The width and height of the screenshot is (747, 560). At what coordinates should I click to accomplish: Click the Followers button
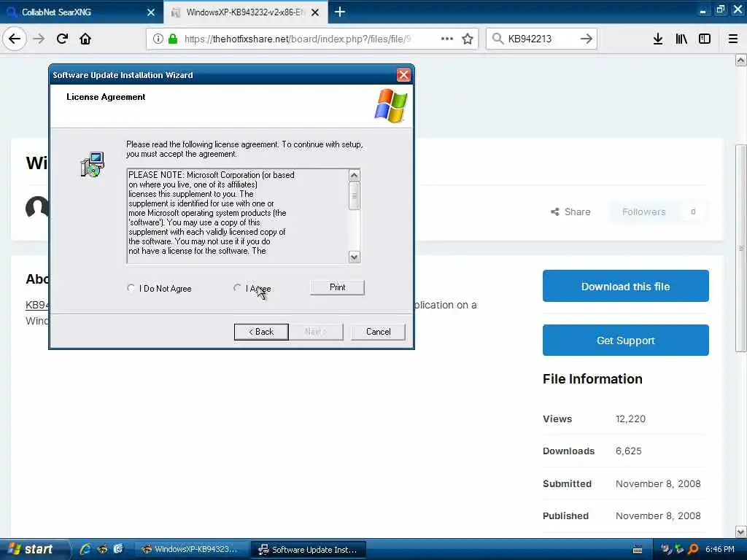(659, 212)
